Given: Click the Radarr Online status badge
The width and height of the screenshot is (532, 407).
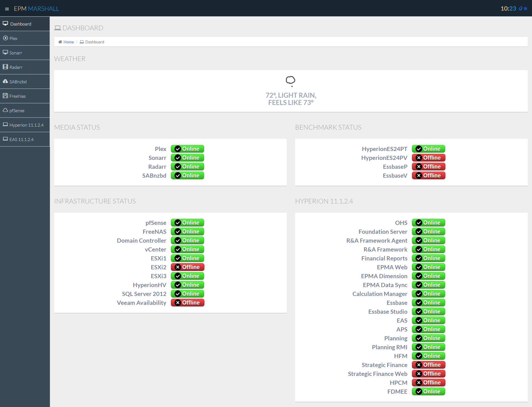Looking at the screenshot, I should [x=188, y=167].
